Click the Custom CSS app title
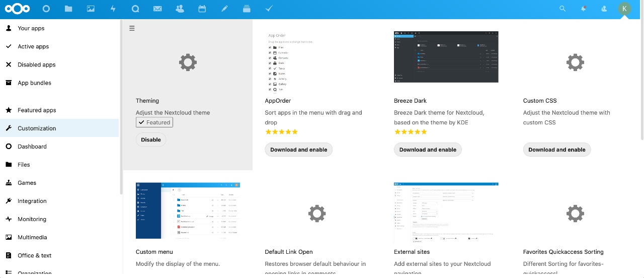 point(540,101)
